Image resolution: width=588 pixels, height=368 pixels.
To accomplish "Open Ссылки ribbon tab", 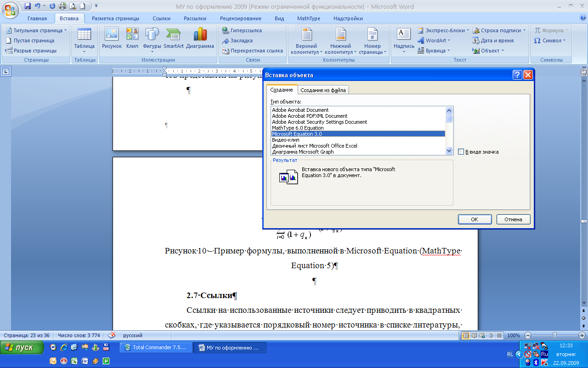I will click(162, 18).
